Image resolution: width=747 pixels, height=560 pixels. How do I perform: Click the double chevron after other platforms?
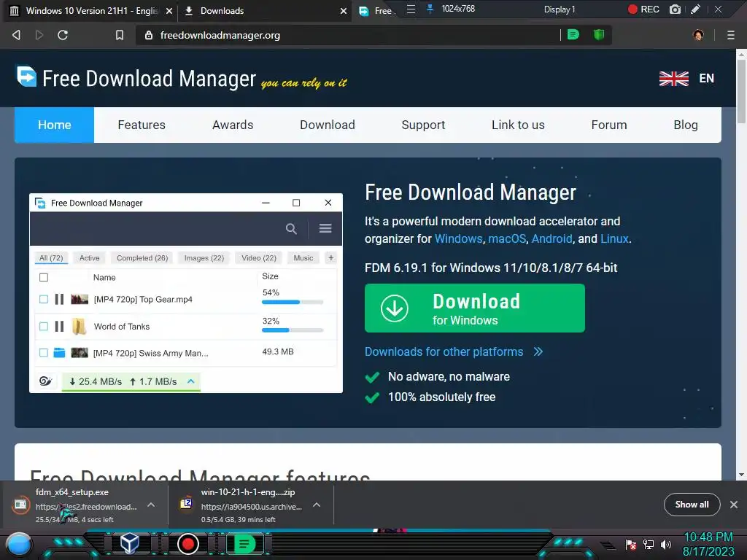(538, 352)
